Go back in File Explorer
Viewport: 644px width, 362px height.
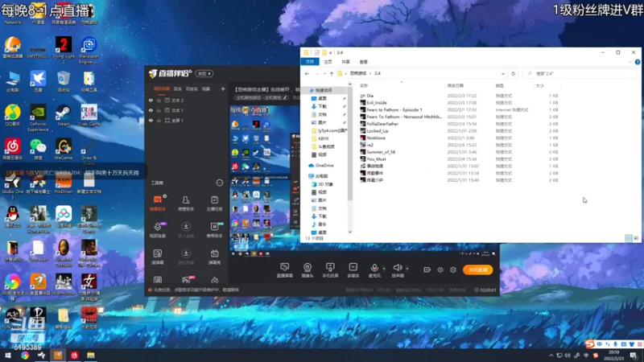click(x=307, y=73)
